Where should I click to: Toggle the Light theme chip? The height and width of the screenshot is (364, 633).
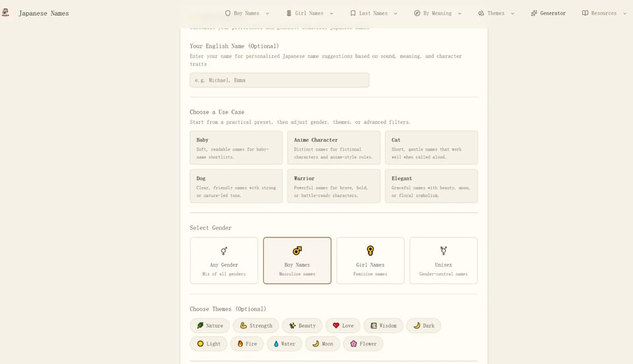pos(209,344)
